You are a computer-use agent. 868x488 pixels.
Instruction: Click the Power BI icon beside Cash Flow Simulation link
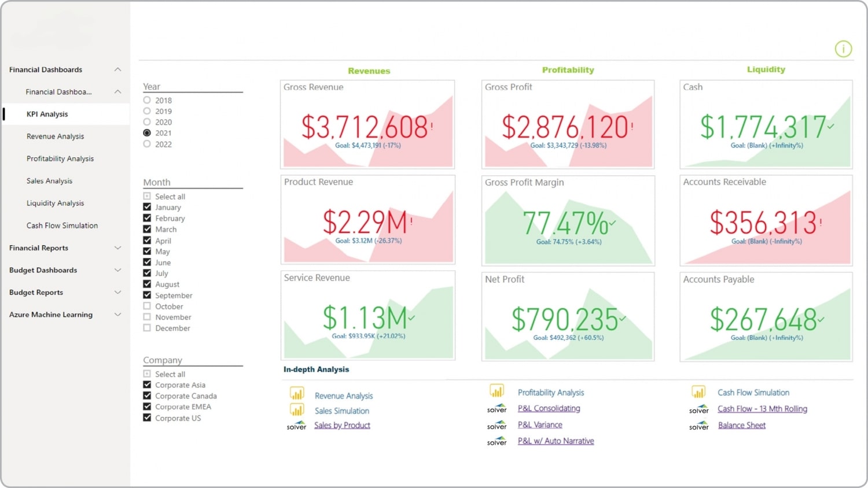click(698, 391)
